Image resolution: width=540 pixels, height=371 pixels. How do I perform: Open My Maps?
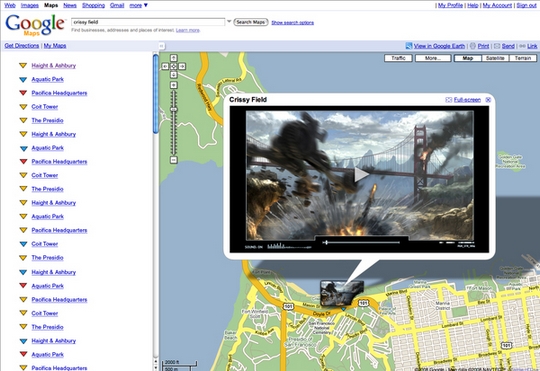pyautogui.click(x=55, y=45)
